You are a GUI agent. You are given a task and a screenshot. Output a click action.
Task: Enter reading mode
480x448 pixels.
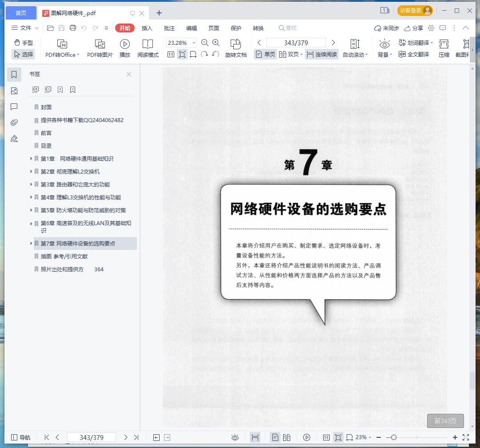[148, 48]
